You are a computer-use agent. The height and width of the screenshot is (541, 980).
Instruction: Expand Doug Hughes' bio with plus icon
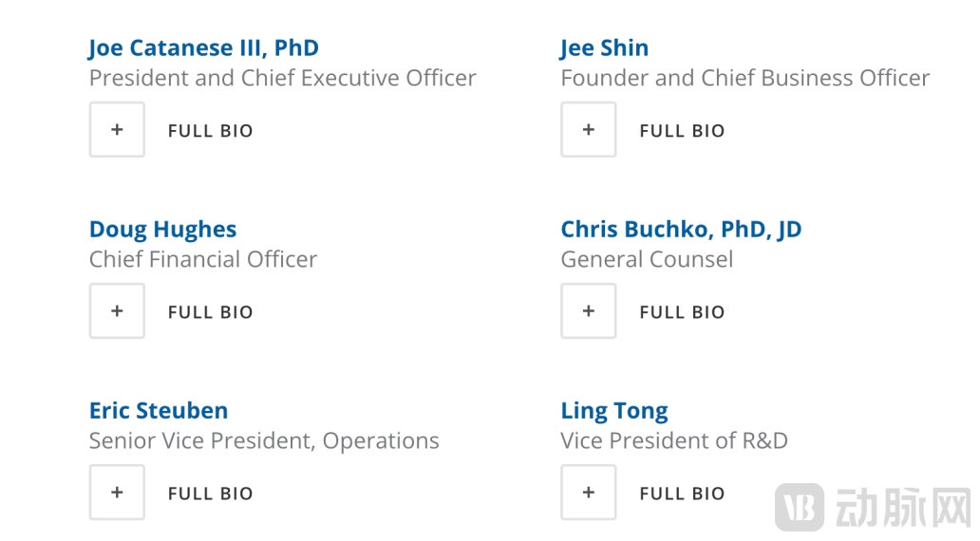[x=117, y=311]
